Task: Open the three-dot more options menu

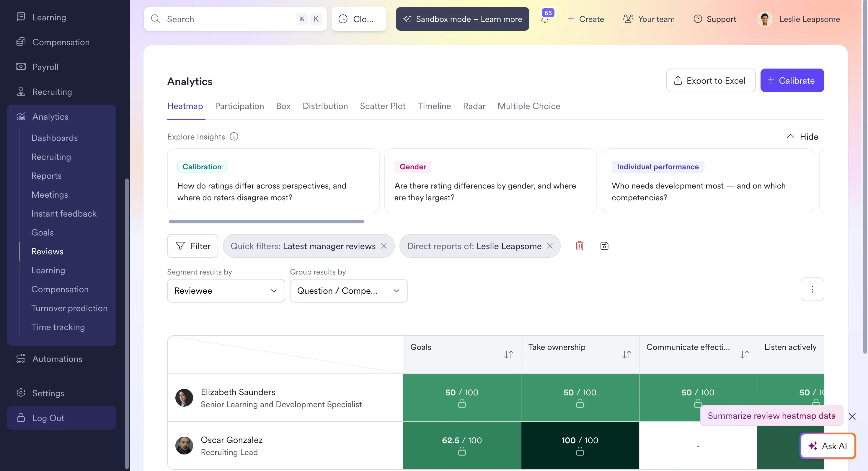Action: pos(812,289)
